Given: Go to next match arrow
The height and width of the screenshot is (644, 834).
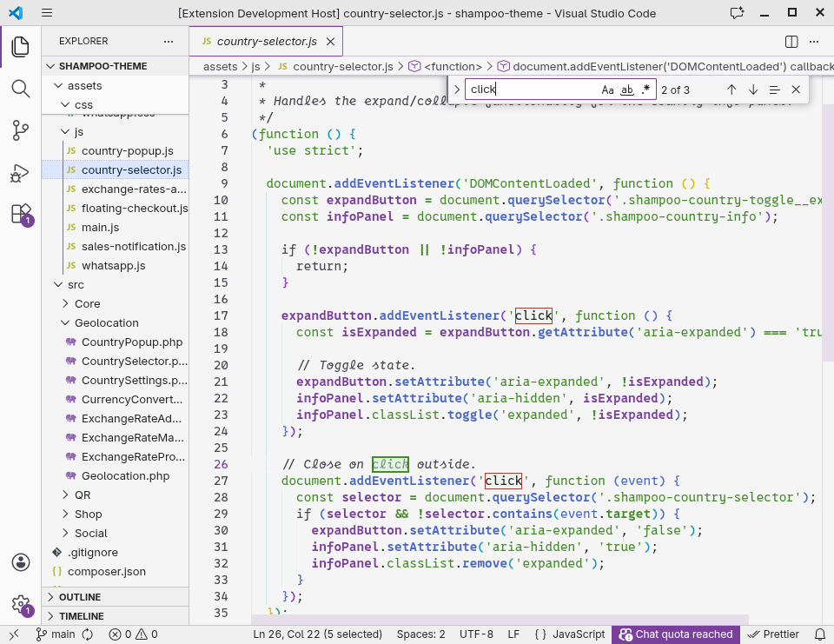Looking at the screenshot, I should click(752, 90).
